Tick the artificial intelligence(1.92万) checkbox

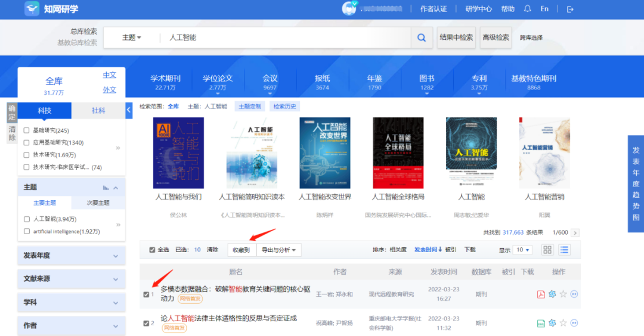tap(27, 231)
